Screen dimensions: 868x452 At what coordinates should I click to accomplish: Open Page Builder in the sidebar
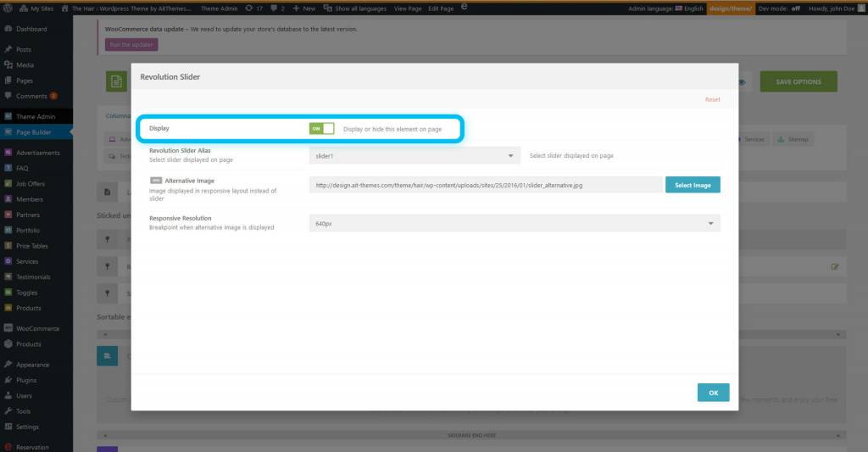click(x=33, y=132)
